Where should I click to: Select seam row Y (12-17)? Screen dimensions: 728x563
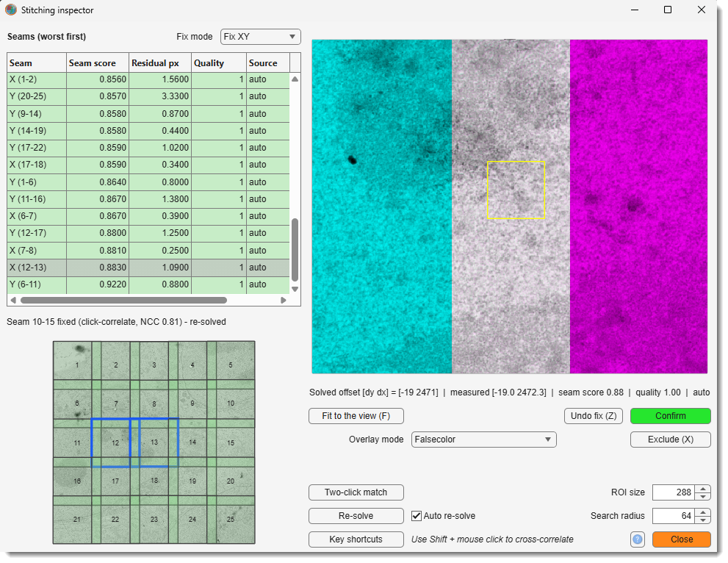[x=148, y=233]
